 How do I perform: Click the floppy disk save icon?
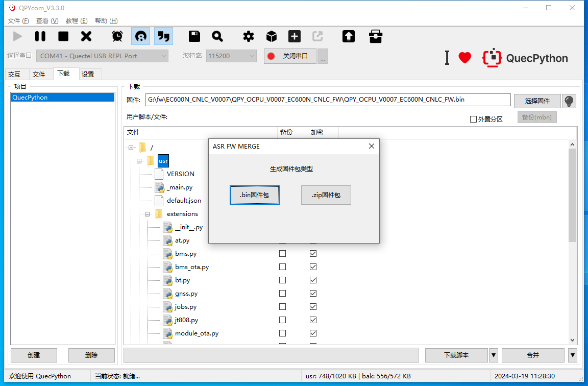[194, 36]
